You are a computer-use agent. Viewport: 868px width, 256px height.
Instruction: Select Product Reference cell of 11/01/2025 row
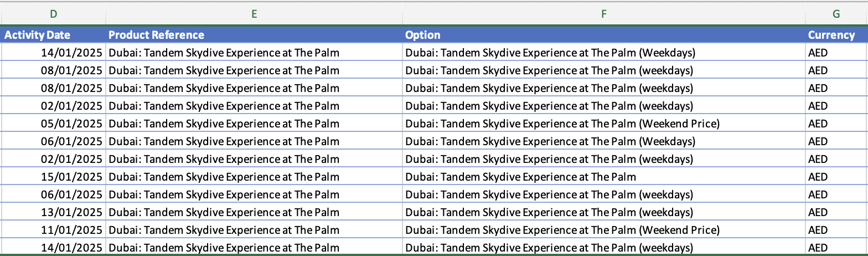[254, 230]
